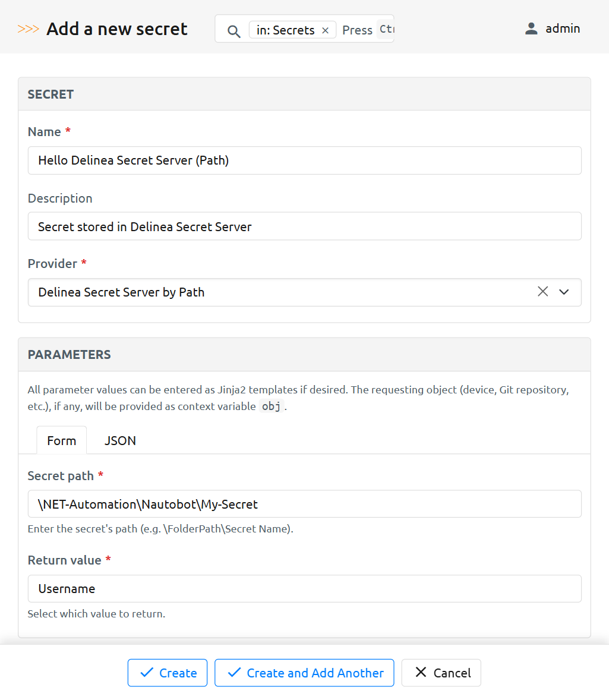609x700 pixels.
Task: Remove the "in: Secrets" search filter
Action: pyautogui.click(x=325, y=30)
